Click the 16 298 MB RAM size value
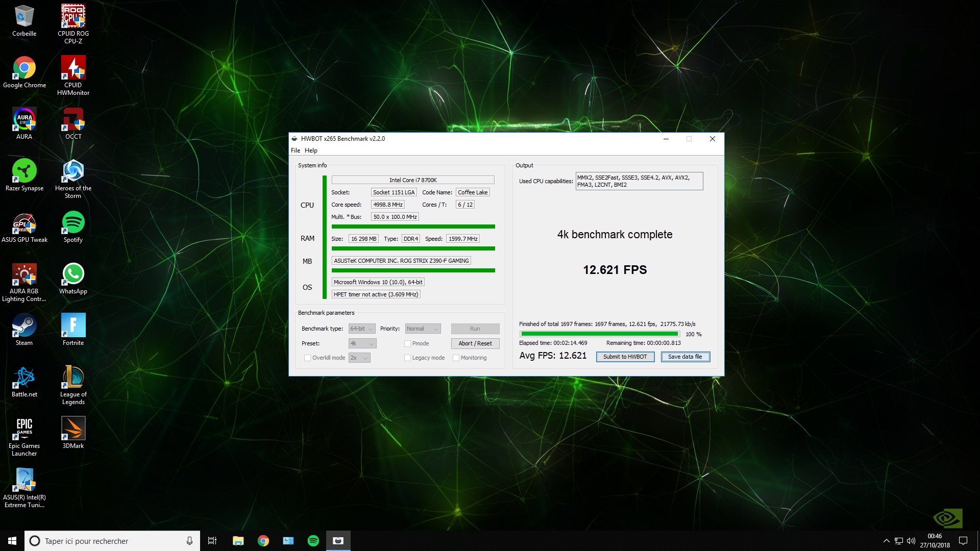Image resolution: width=980 pixels, height=551 pixels. pos(363,239)
